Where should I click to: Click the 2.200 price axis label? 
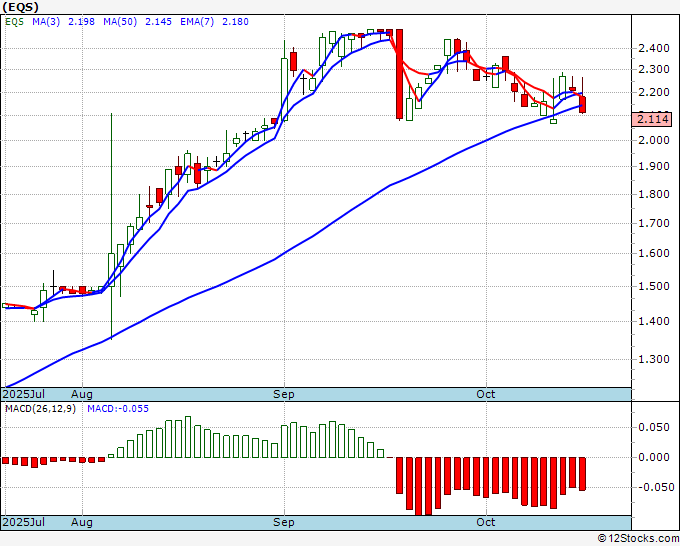click(654, 92)
